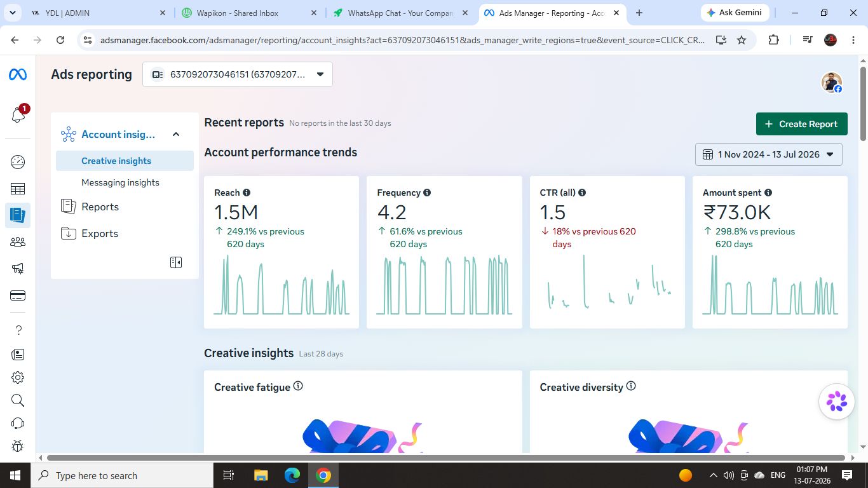Show hidden system tray icons chevron
Image resolution: width=868 pixels, height=488 pixels.
pyautogui.click(x=714, y=475)
